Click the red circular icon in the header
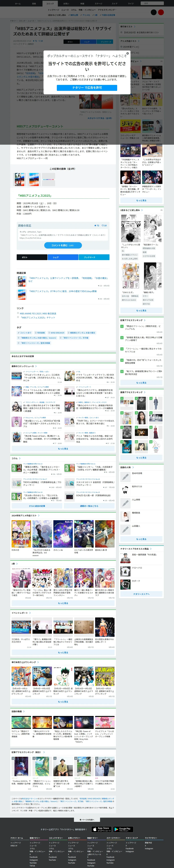The image size is (174, 868). [x=161, y=12]
